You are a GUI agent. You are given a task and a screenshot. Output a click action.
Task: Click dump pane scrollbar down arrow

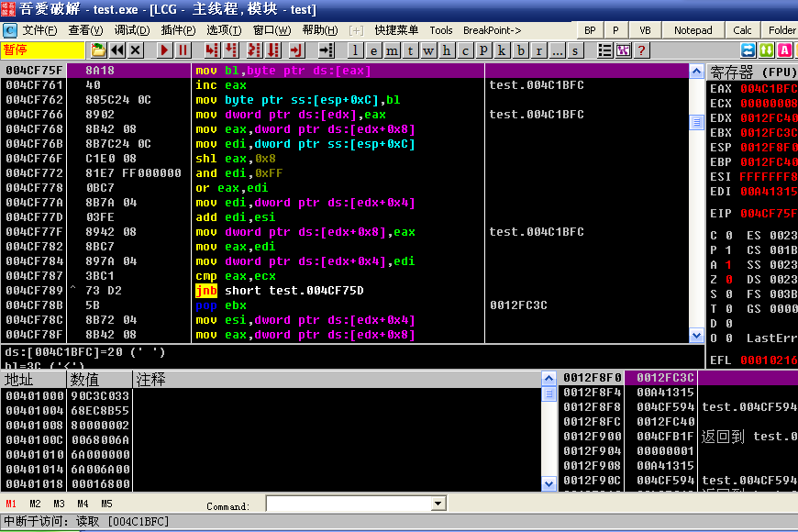coord(549,483)
